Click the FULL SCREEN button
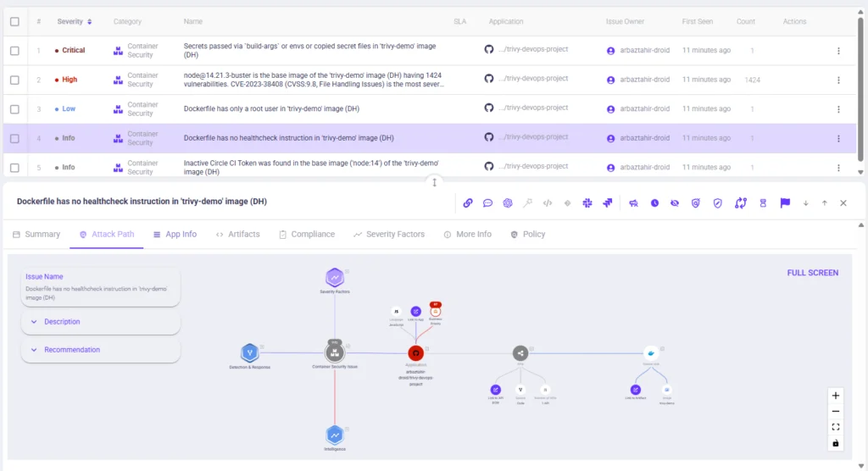The height and width of the screenshot is (471, 868). (x=813, y=273)
